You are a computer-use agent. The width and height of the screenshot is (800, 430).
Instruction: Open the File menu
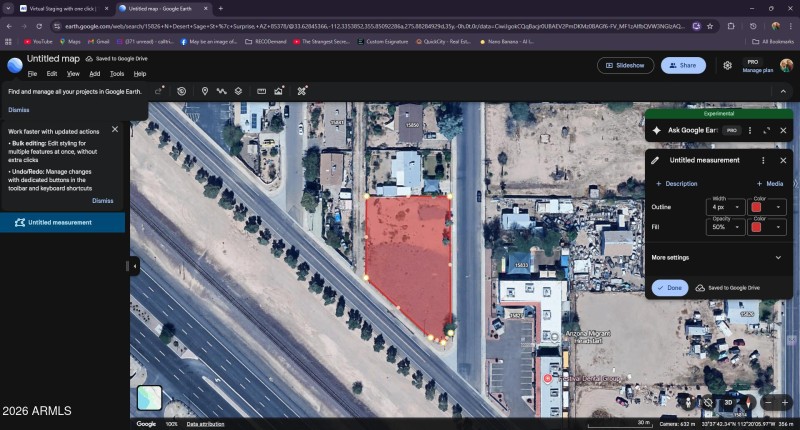[x=32, y=74]
